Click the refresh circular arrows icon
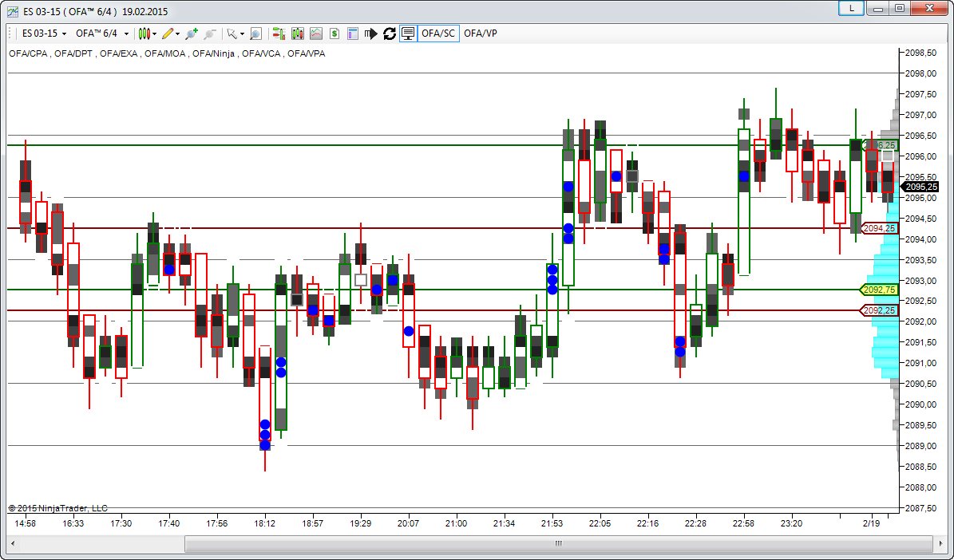Screen dimensions: 954x560 pos(390,34)
